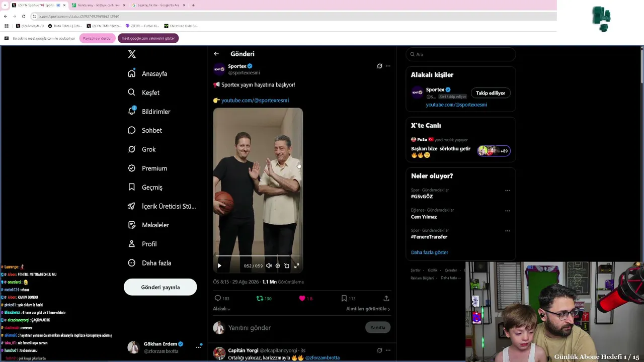
Task: Click the Grok icon on Sportex post
Action: click(379, 66)
